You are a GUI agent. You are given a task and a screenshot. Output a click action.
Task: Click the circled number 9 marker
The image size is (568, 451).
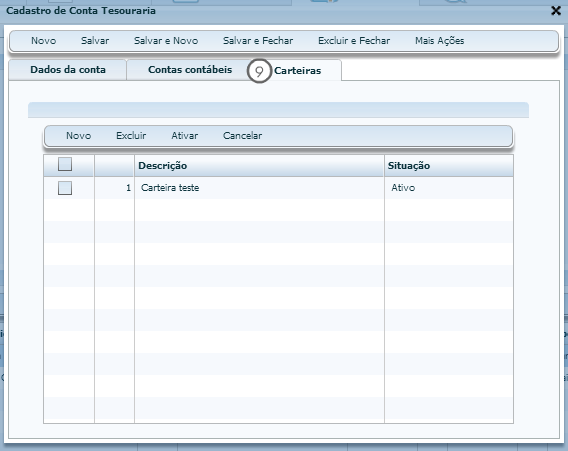[259, 71]
